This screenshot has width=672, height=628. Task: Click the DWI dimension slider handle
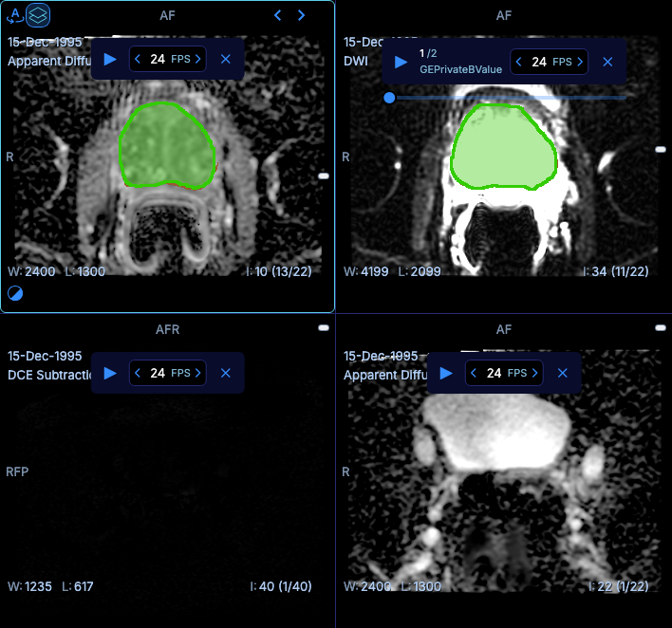(x=389, y=98)
